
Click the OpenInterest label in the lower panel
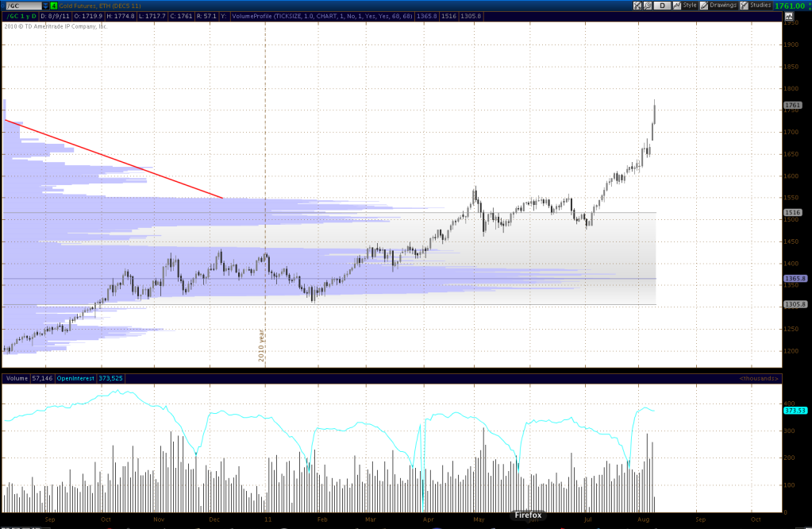pos(78,378)
